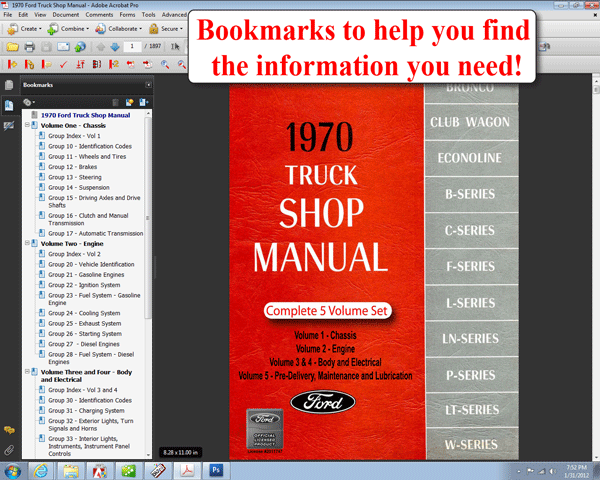Click the grayed Save disk icon
The height and width of the screenshot is (480, 600).
tap(46, 47)
